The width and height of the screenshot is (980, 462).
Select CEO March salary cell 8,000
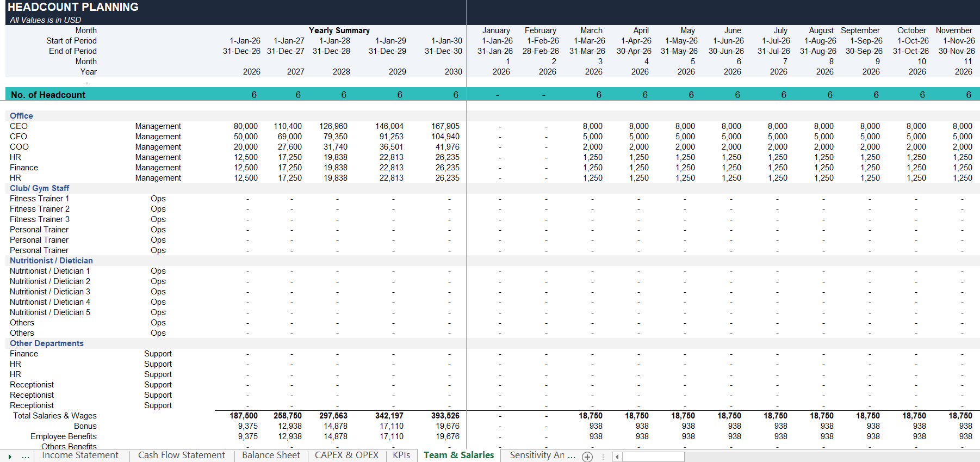pos(593,126)
